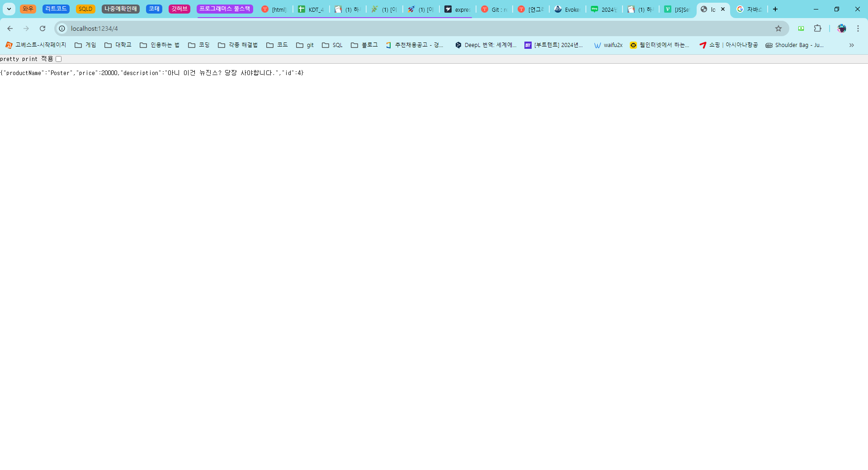Open the tab search dropdown arrow

[x=9, y=9]
